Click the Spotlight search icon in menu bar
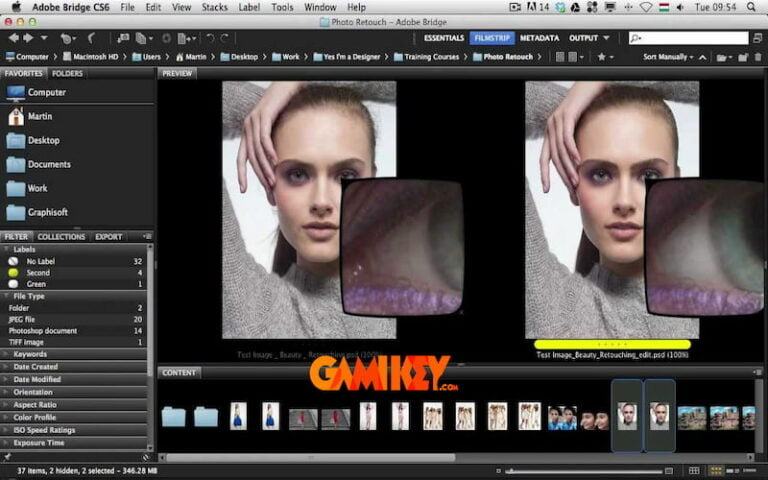Screen dimensions: 768x480 coord(751,7)
